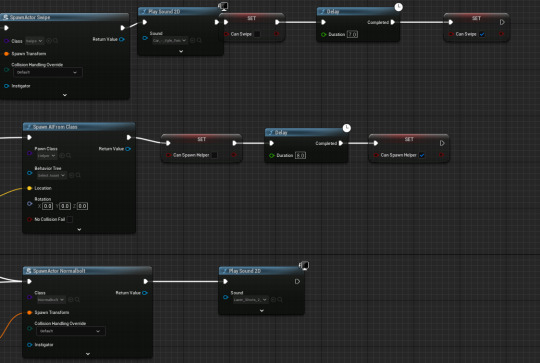Open the Class dropdown on SpawnActor Swipe
Screen dimensions: 540x363
(x=34, y=41)
